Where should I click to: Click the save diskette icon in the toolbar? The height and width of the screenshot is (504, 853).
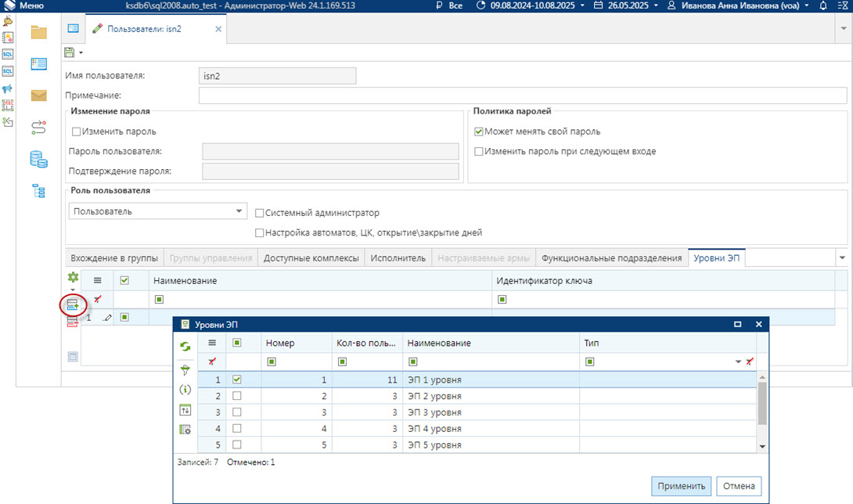(69, 52)
